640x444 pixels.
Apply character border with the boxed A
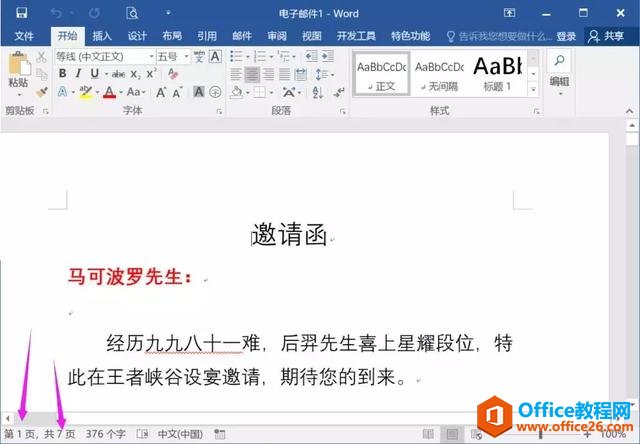[215, 56]
